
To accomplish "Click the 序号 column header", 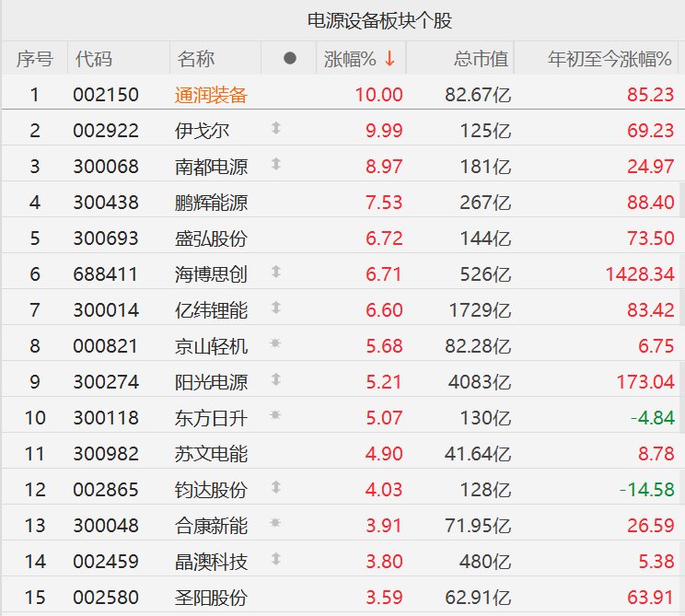I will coord(35,59).
